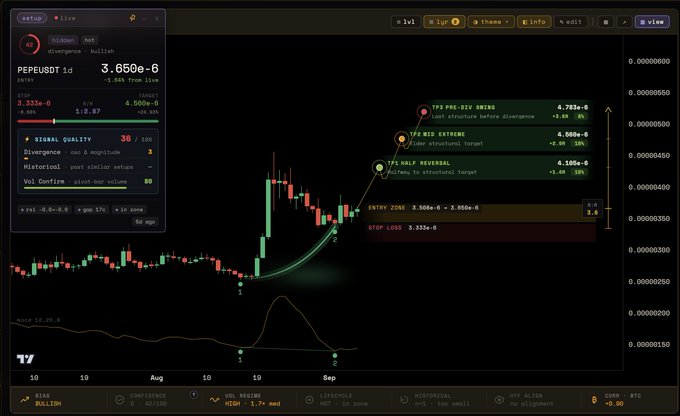This screenshot has height=416, width=680.
Task: Click the macd 12,26,9 indicator label
Action: point(39,320)
